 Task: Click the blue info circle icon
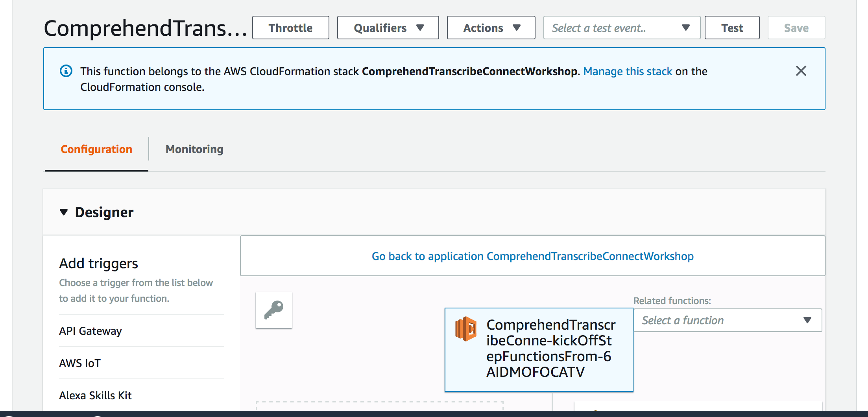[66, 71]
